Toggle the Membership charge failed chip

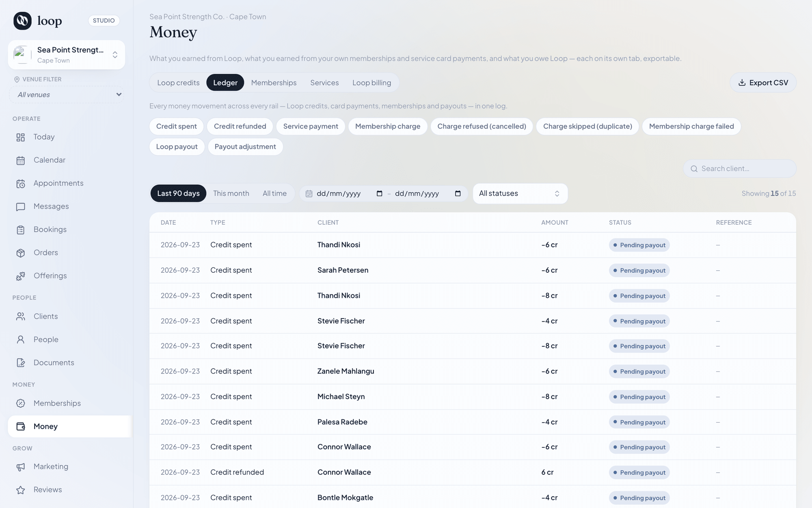pyautogui.click(x=691, y=126)
